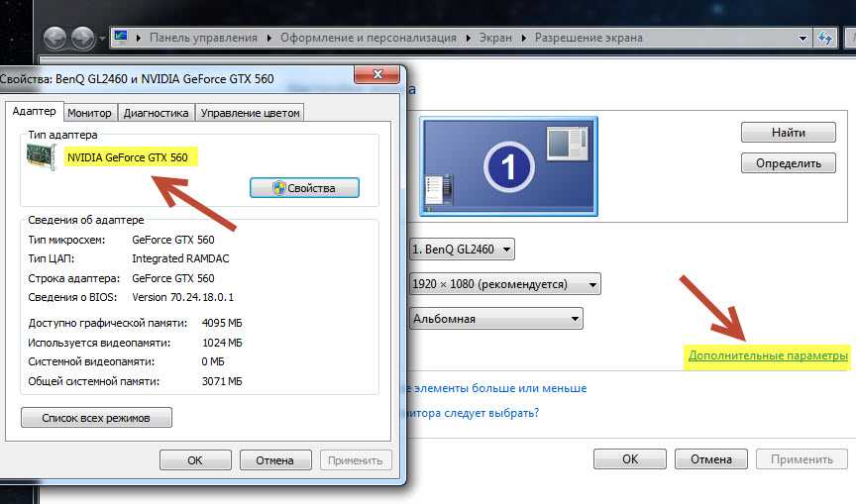Click 'Применить' in properties dialog
Screen dimensions: 856x504
(356, 460)
